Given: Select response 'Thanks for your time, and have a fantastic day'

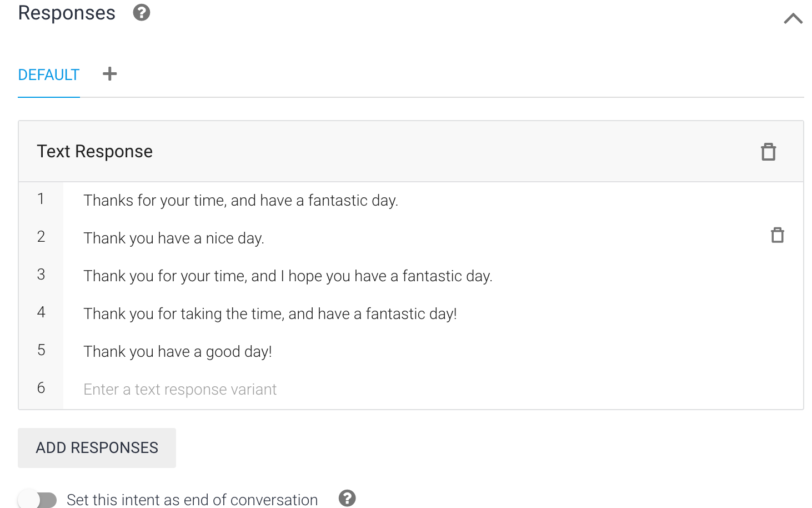Looking at the screenshot, I should pos(241,201).
